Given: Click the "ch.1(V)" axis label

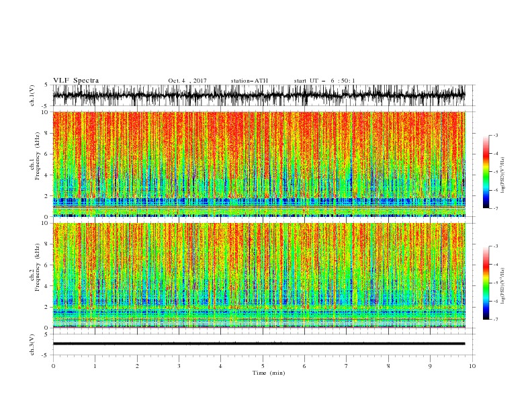Looking at the screenshot, I should pos(32,95).
